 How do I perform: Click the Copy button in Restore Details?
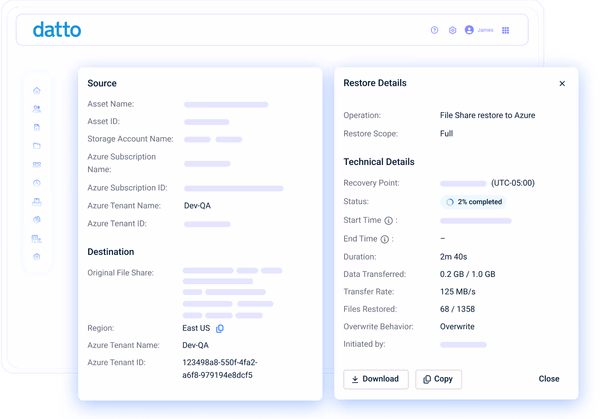(439, 379)
